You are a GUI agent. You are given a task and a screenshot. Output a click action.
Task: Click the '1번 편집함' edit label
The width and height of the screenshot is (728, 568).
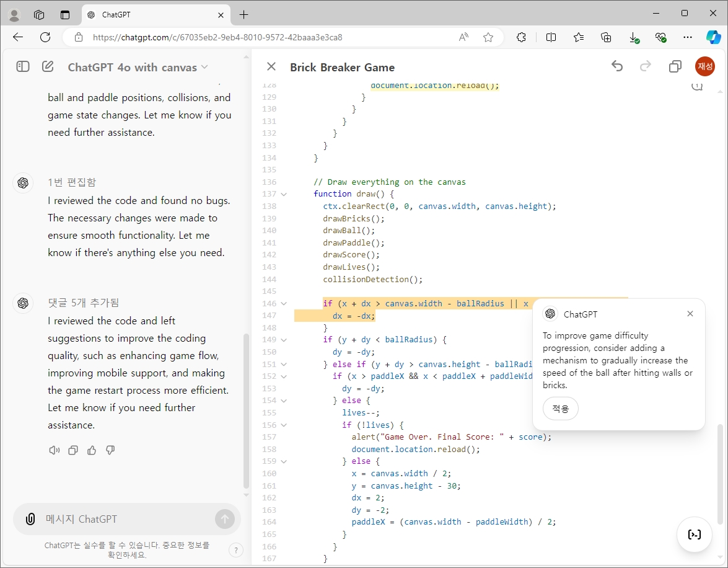tap(72, 182)
